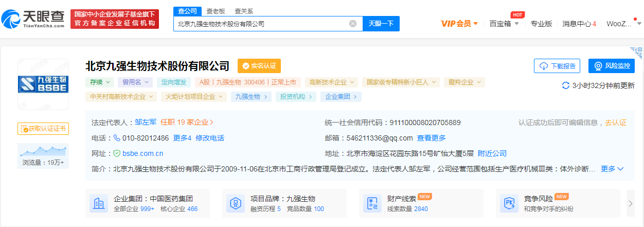Screen dimensions: 644x227
Task: Open website bsbe.com.cn link
Action: click(x=142, y=153)
